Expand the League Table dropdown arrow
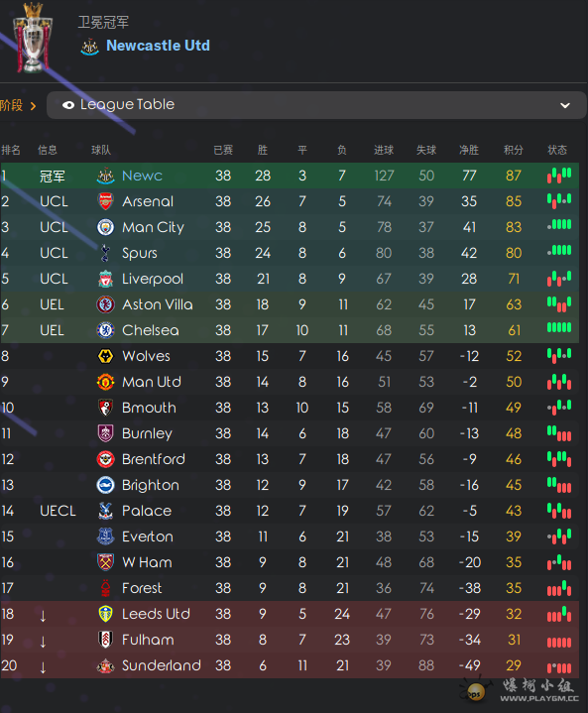 pos(565,105)
